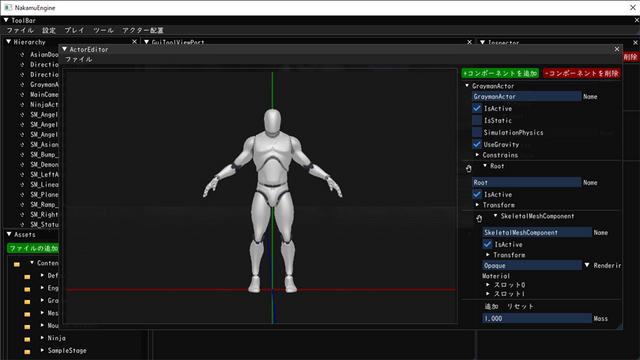Open the 設定 menu
The height and width of the screenshot is (360, 640).
49,30
